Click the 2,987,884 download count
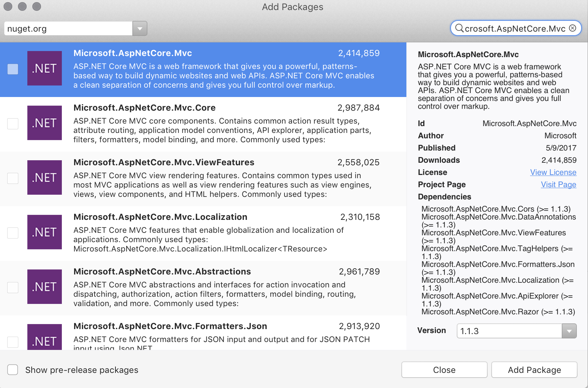This screenshot has height=388, width=588. (359, 108)
